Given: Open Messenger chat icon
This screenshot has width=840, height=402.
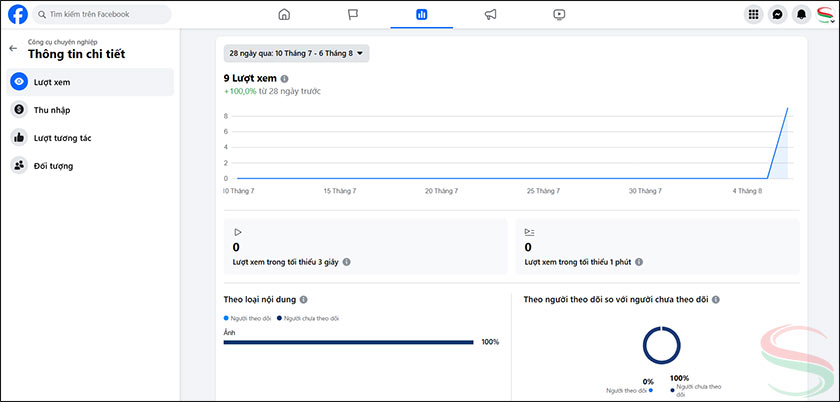Looking at the screenshot, I should 777,15.
